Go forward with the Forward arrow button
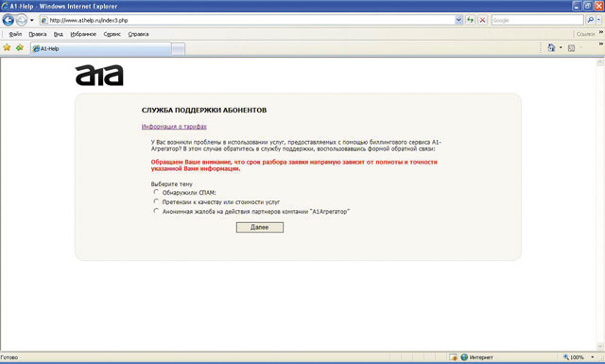 click(x=21, y=20)
